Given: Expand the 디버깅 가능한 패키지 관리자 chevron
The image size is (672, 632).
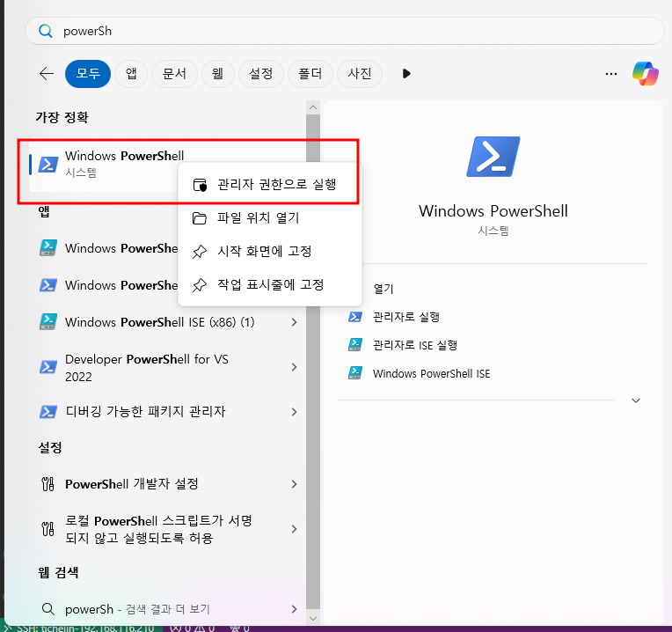Looking at the screenshot, I should [294, 412].
